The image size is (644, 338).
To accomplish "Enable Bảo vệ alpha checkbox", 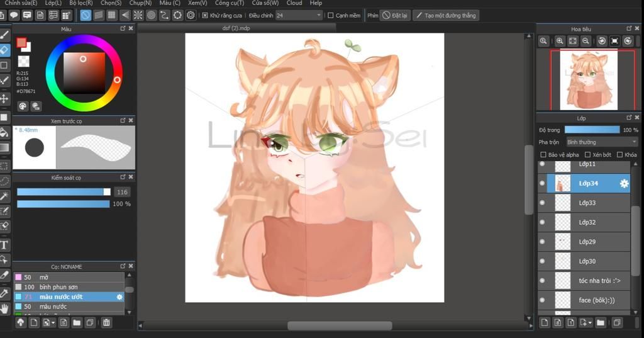I will click(543, 155).
